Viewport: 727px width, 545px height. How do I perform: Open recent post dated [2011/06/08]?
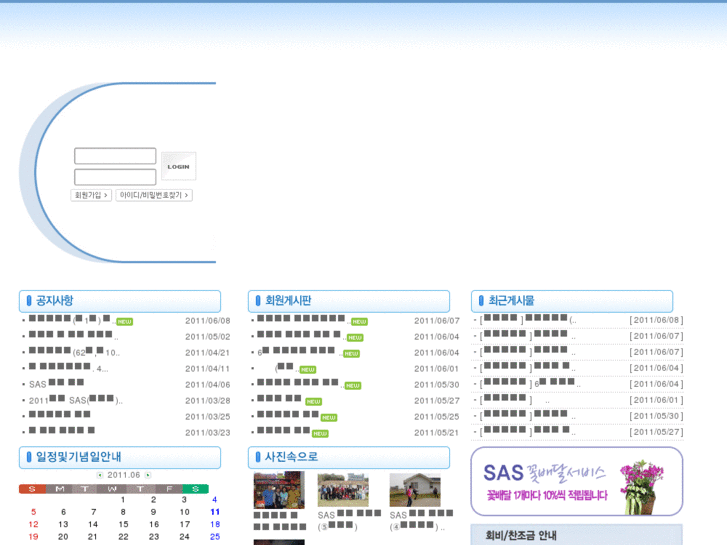tap(528, 320)
